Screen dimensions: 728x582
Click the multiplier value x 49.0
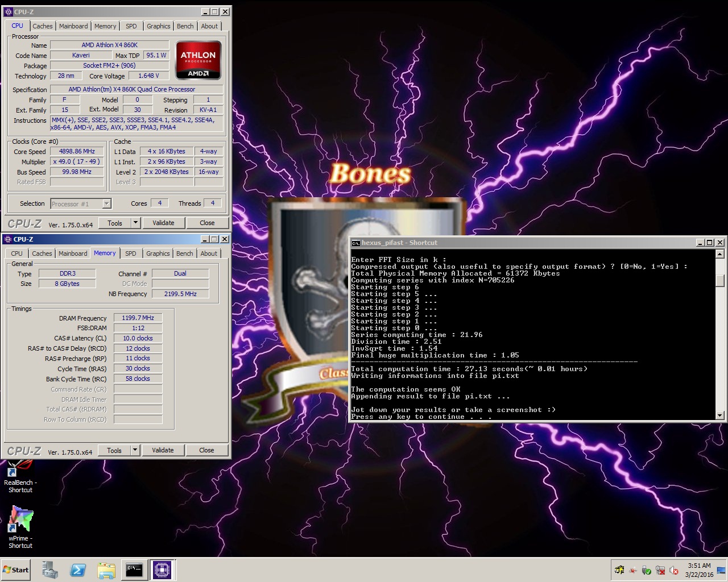[77, 161]
